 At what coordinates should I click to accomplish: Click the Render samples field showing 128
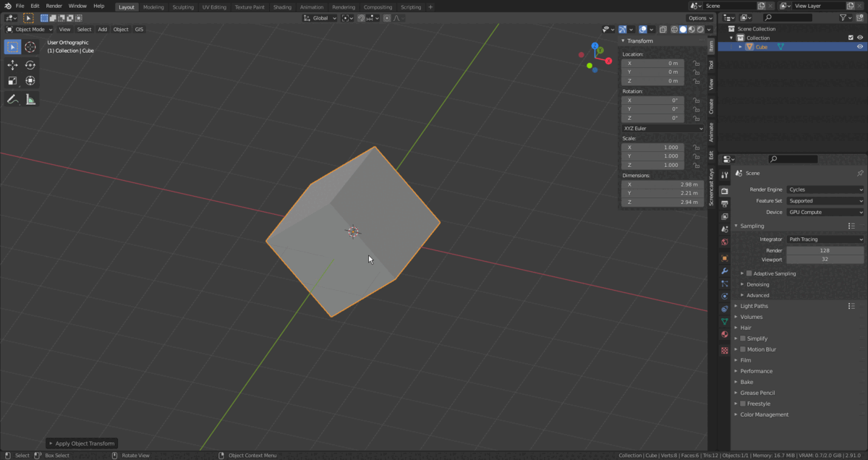(825, 250)
